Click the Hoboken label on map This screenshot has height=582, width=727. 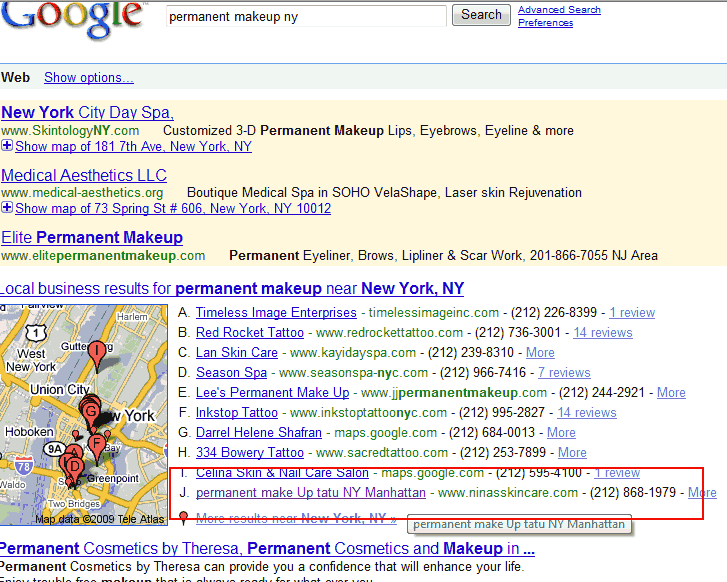point(29,432)
